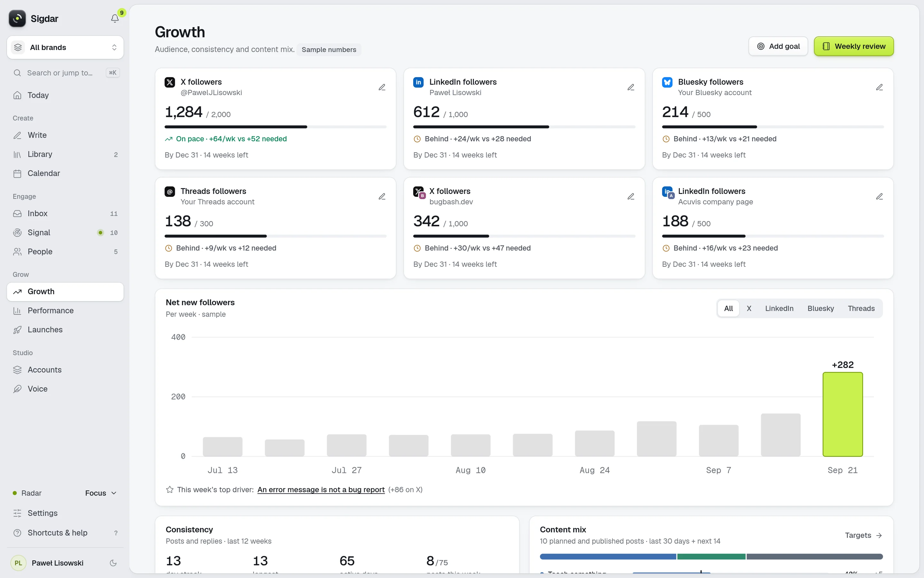Edit the Acuvis company page goal

(x=879, y=197)
